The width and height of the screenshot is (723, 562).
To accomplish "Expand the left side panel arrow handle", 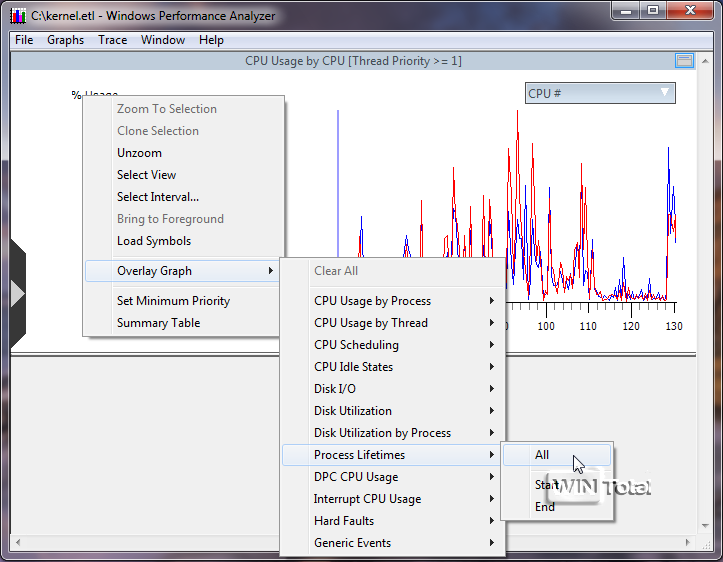I will [x=17, y=292].
